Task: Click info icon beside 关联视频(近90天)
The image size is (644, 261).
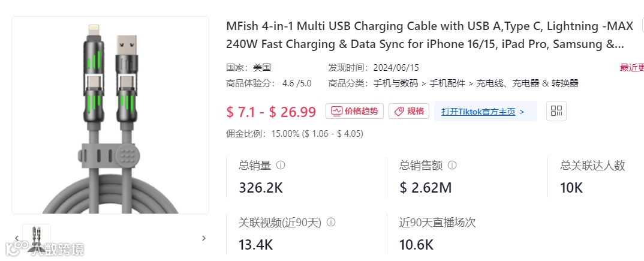Action: pyautogui.click(x=330, y=223)
